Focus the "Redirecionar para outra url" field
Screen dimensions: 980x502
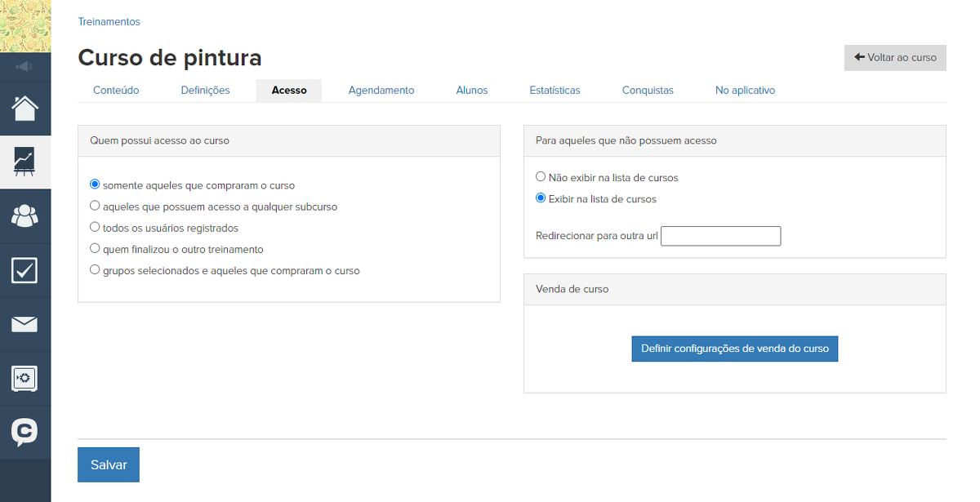720,236
